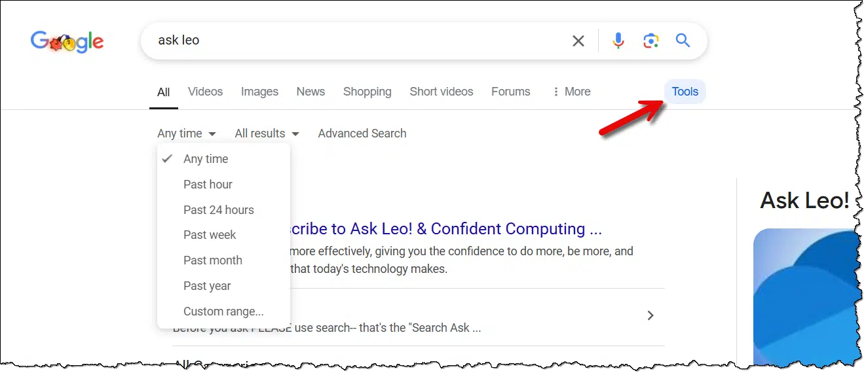Viewport: 868px width, 375px height.
Task: Open the Advanced Search link
Action: pos(362,134)
